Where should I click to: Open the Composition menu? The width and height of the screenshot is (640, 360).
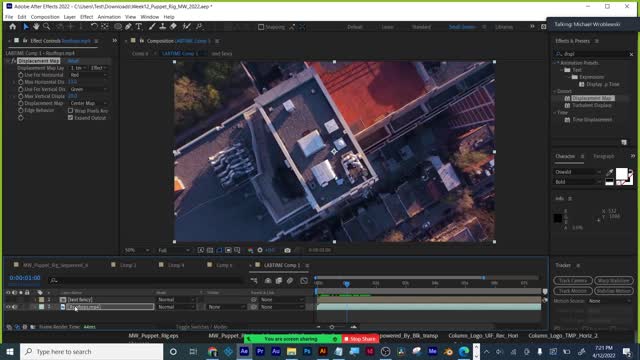(x=45, y=17)
